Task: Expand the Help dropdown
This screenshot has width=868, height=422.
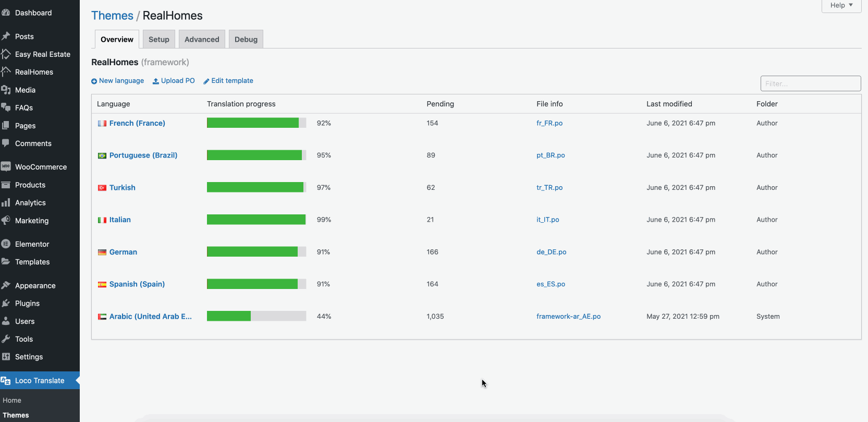Action: [841, 5]
